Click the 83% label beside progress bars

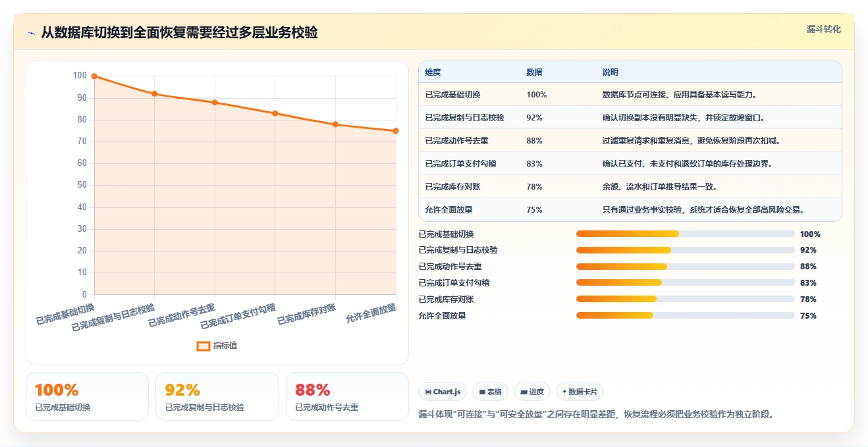[808, 282]
